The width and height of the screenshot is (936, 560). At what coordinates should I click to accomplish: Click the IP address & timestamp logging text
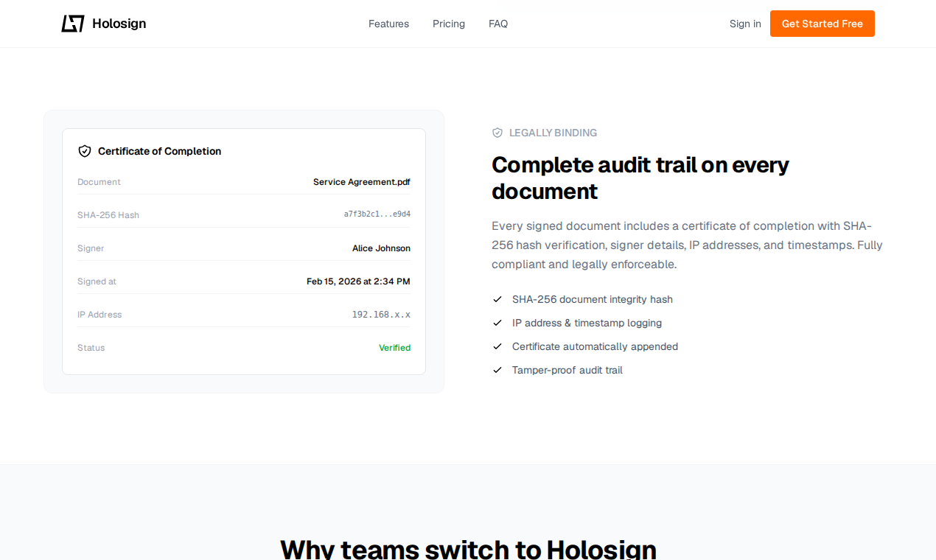point(587,323)
